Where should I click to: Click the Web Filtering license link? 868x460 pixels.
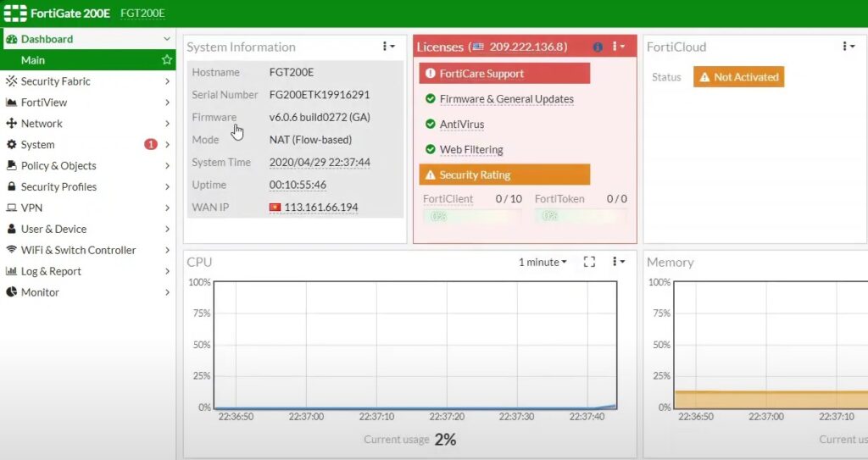[x=471, y=149]
